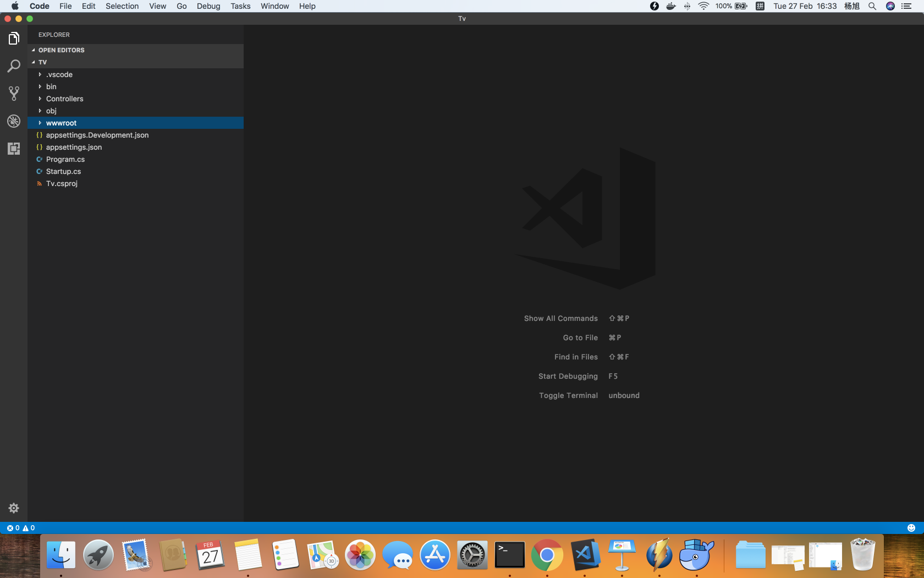Open Google Chrome from dock

point(547,555)
